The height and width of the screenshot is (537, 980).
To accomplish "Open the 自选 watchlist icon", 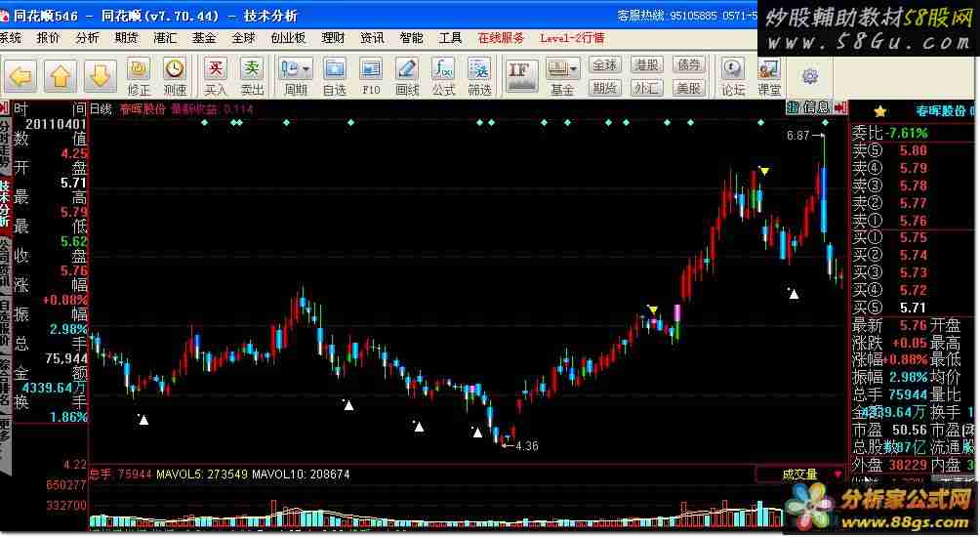I will pyautogui.click(x=335, y=77).
